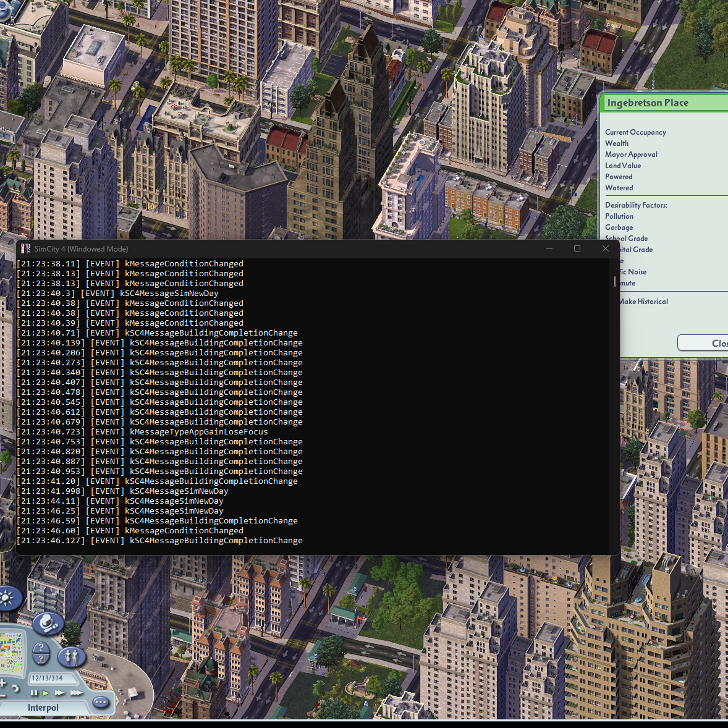Image resolution: width=728 pixels, height=728 pixels.
Task: Maximize the SimCity 4 console window
Action: (x=577, y=248)
